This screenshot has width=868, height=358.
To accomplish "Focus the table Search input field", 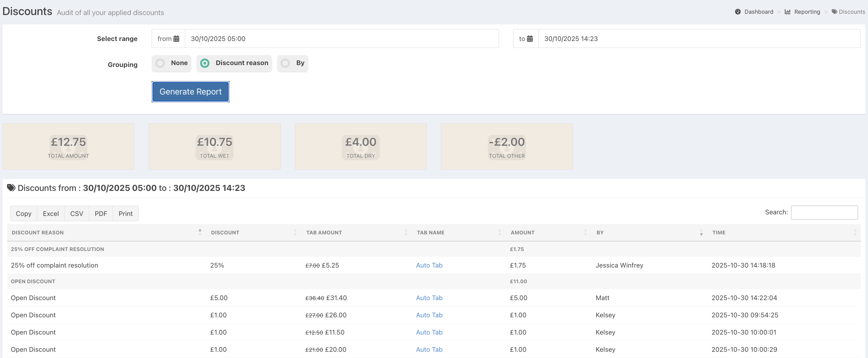I will [824, 212].
